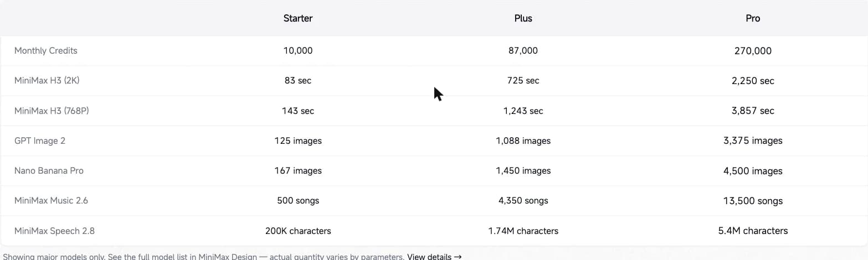The width and height of the screenshot is (868, 260).
Task: Select the 87,000 Plus credits cell
Action: tap(523, 50)
